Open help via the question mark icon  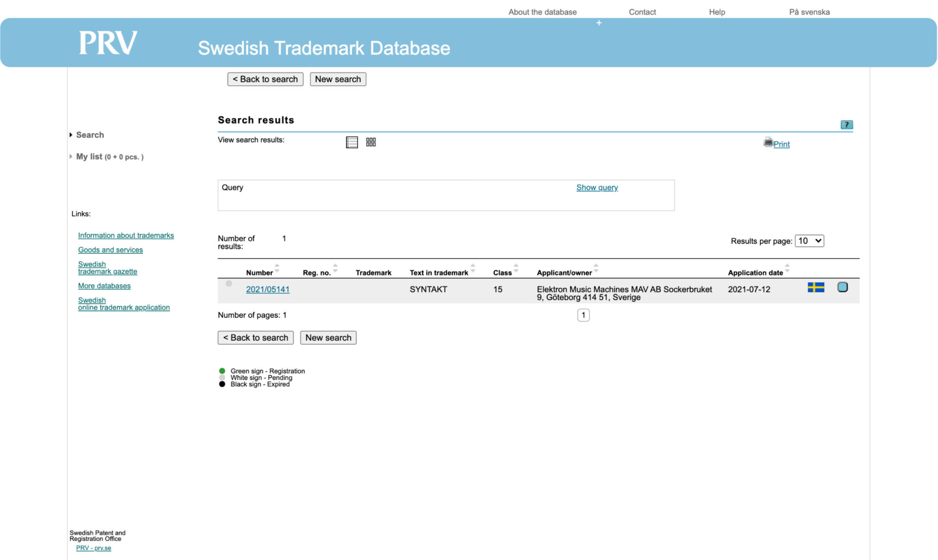coord(847,124)
